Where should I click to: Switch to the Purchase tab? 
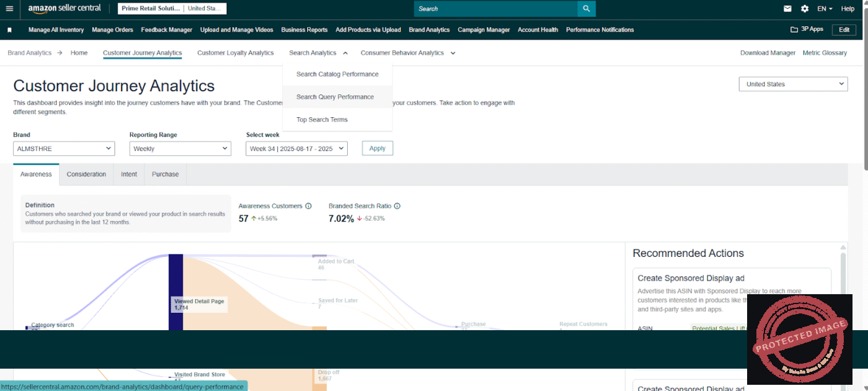point(166,174)
